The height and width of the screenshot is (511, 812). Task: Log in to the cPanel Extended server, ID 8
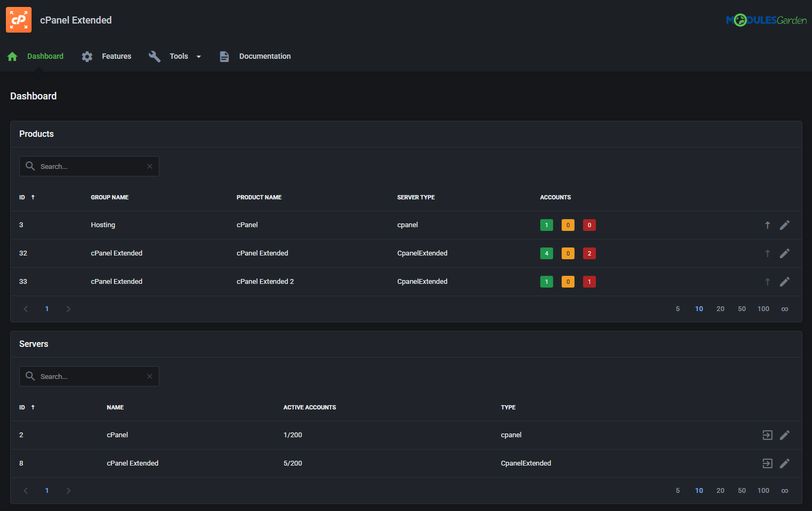pyautogui.click(x=768, y=463)
